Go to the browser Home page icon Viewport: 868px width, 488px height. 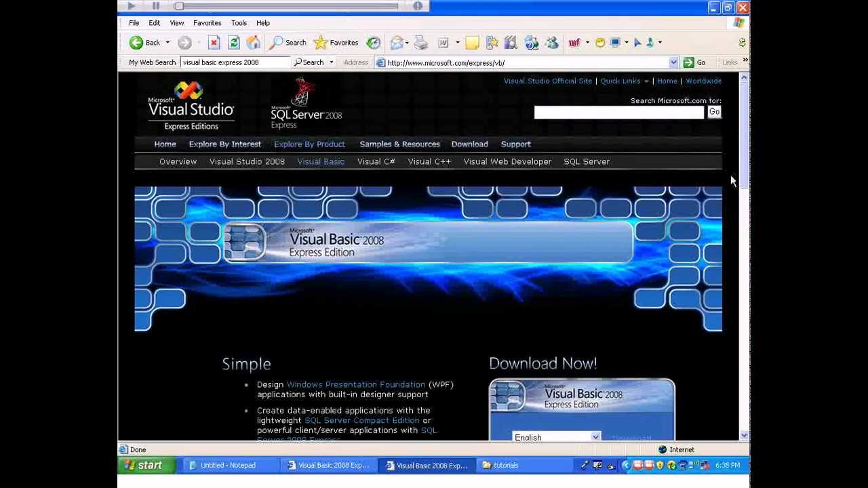[x=254, y=43]
